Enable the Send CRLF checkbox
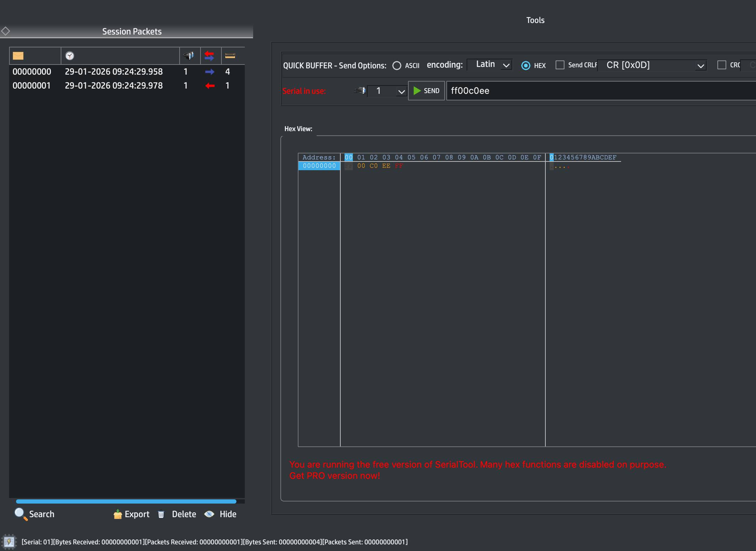756x551 pixels. [x=560, y=65]
